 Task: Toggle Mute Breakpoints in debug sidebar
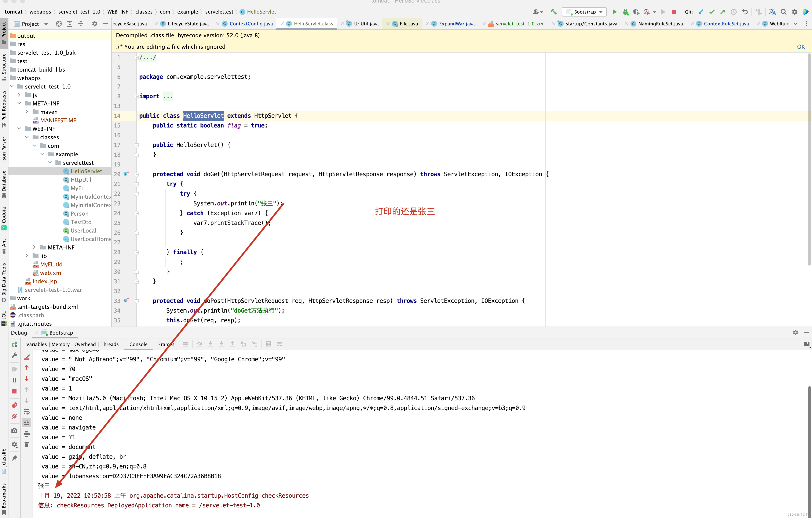(x=14, y=417)
